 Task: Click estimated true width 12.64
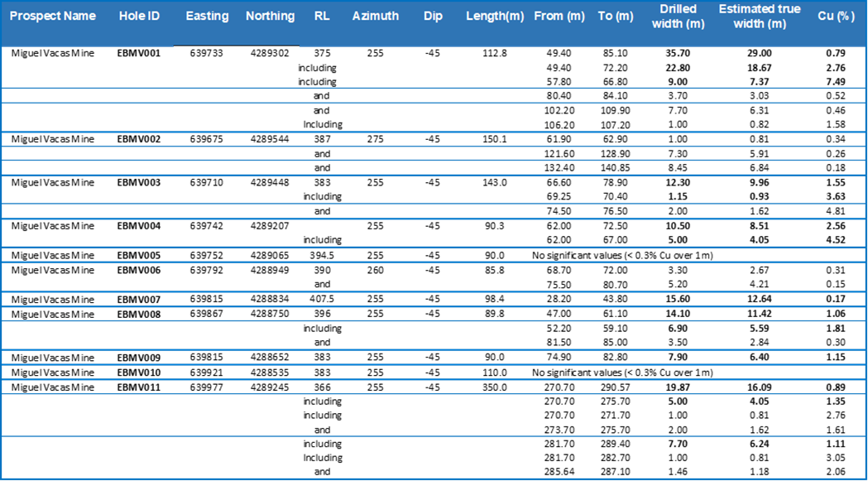[x=760, y=300]
